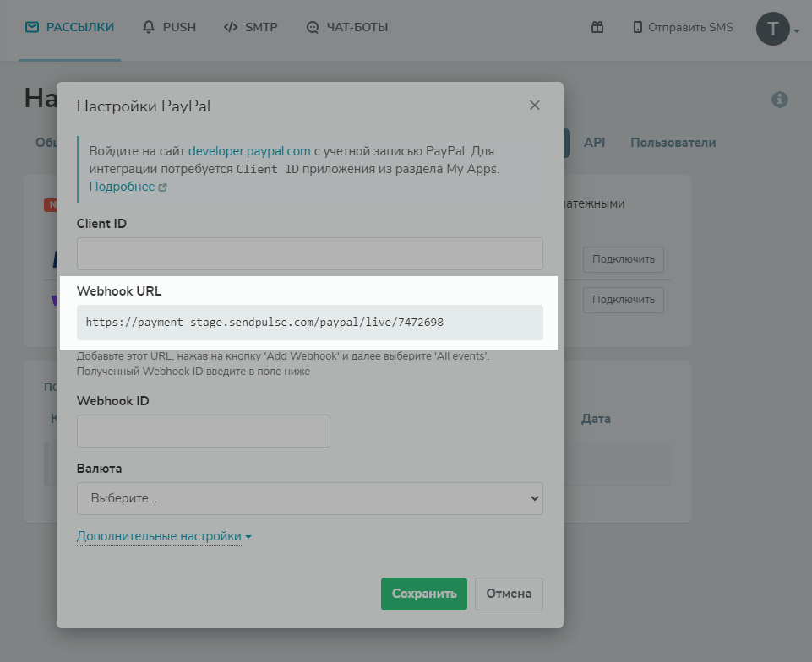Switch to the PUSH section
The height and width of the screenshot is (662, 812).
pos(169,27)
